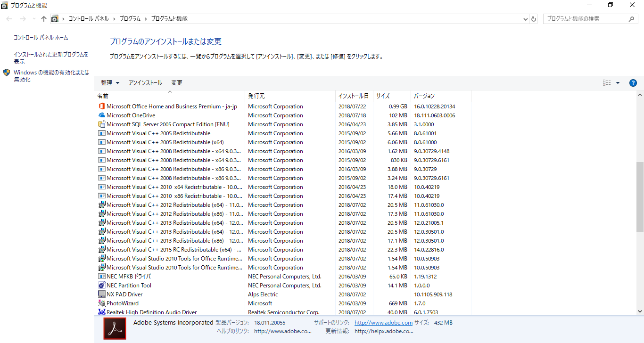
Task: Click the Visual C++ 2005 Redistributable (x64) icon
Action: [101, 142]
